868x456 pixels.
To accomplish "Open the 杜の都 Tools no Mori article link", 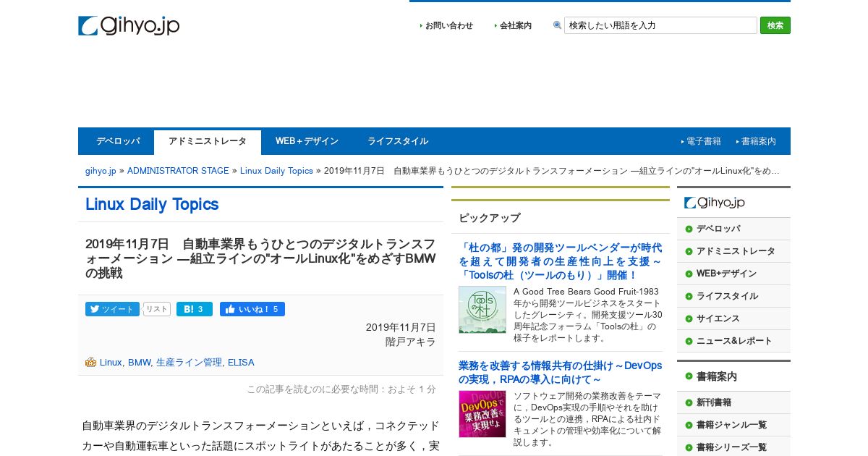I will point(560,261).
